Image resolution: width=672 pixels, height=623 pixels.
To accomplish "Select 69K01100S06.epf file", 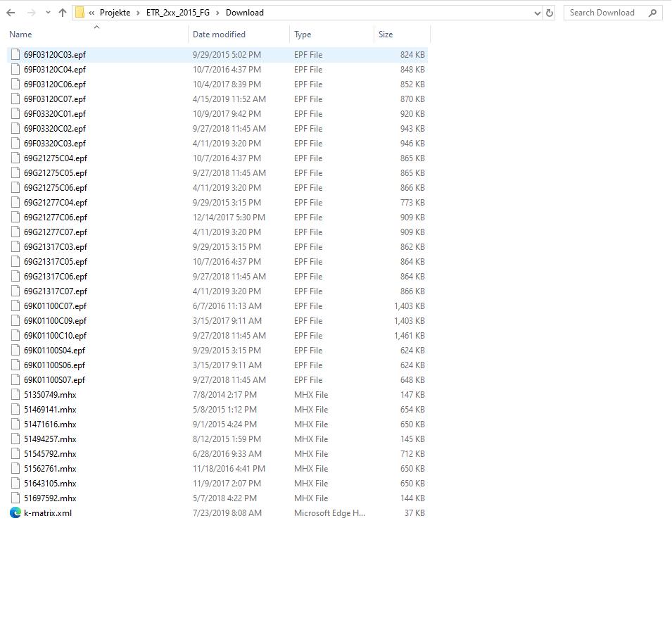I will pos(54,365).
